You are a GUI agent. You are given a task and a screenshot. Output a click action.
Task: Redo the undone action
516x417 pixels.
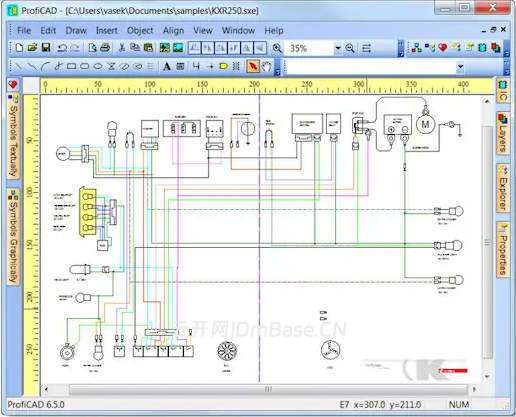pos(75,48)
